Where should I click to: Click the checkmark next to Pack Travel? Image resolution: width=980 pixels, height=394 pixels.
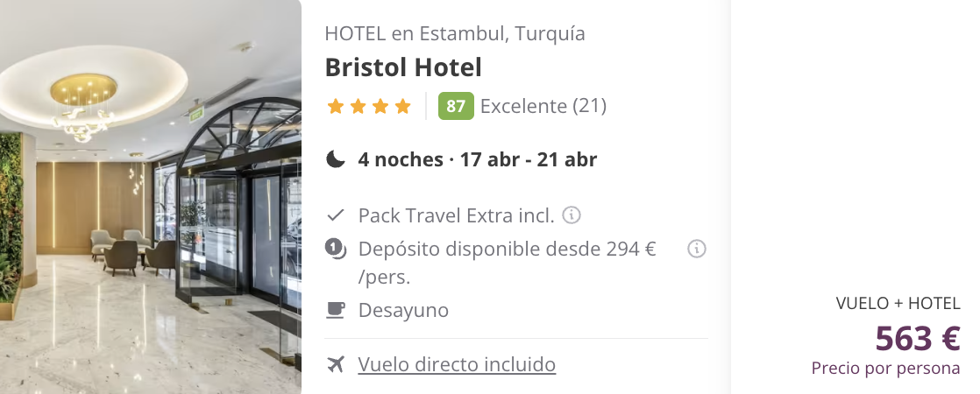tap(336, 215)
